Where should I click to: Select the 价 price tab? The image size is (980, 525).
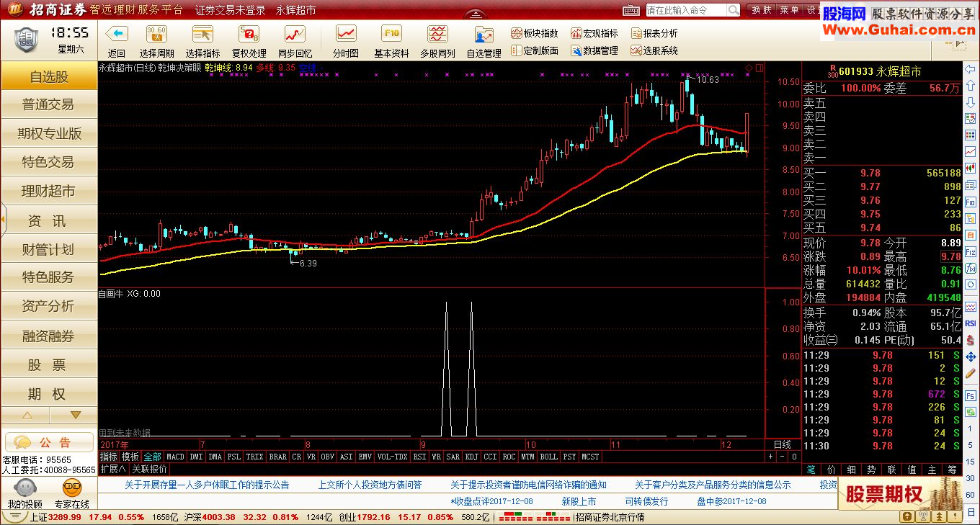[x=830, y=469]
